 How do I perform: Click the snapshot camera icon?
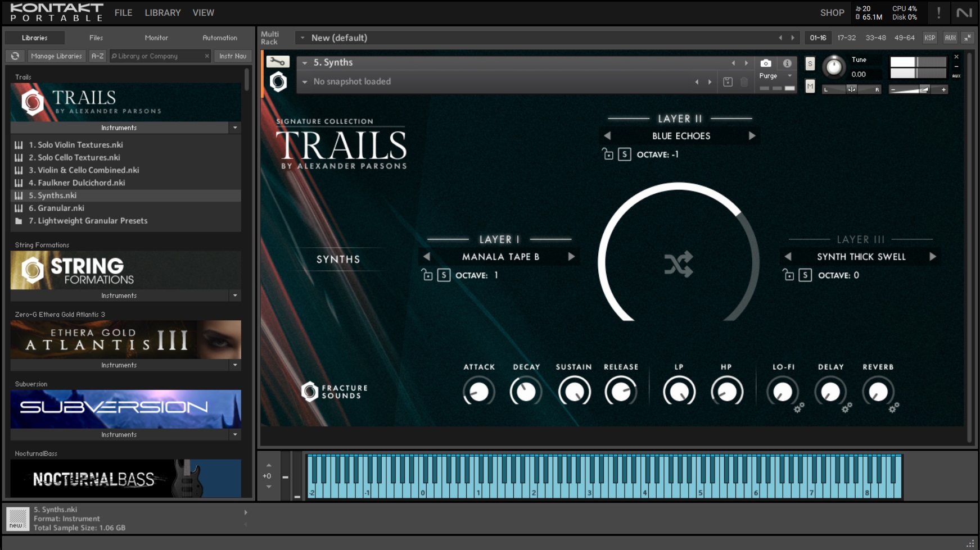[x=766, y=63]
